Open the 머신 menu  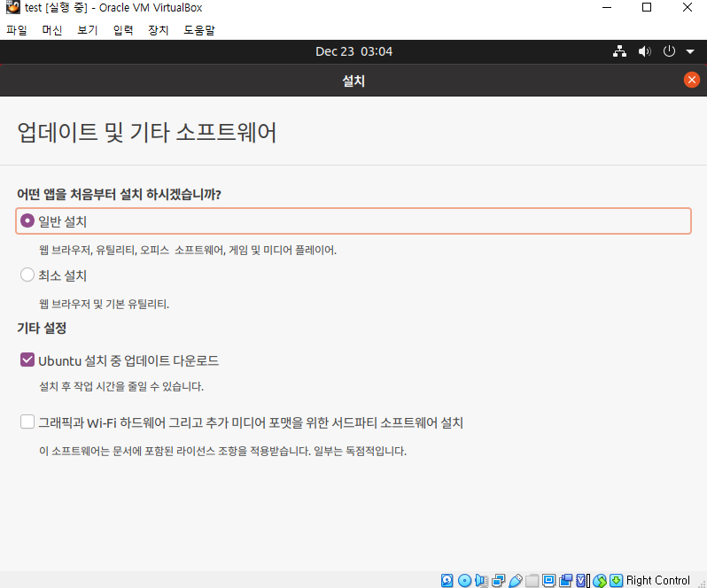(x=52, y=30)
